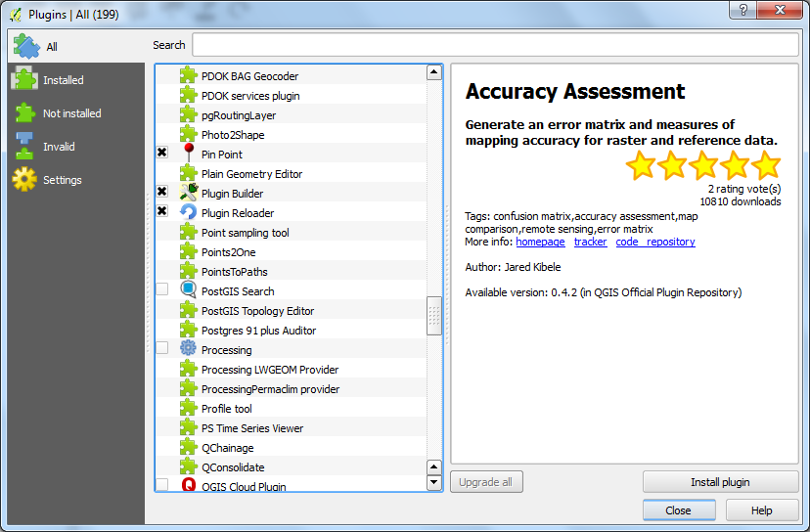Select the PDOK BAG Geocoder plugin name
Screen dimensions: 810x532
pos(250,76)
